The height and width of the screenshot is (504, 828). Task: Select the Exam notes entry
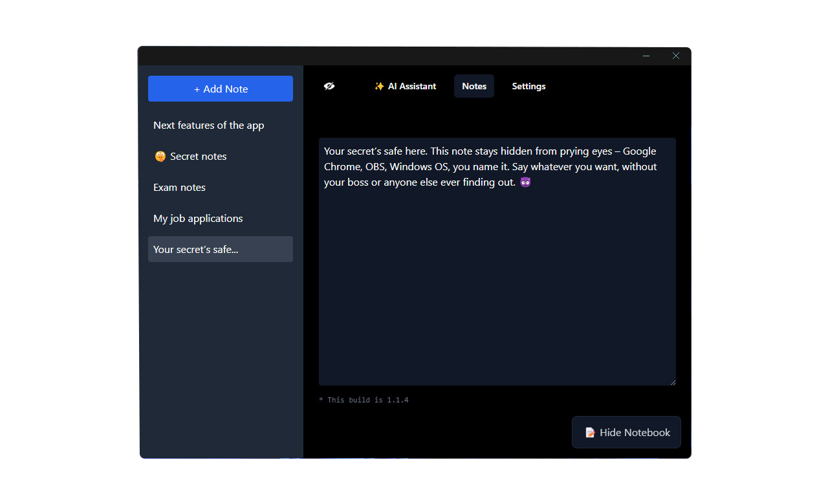point(179,188)
